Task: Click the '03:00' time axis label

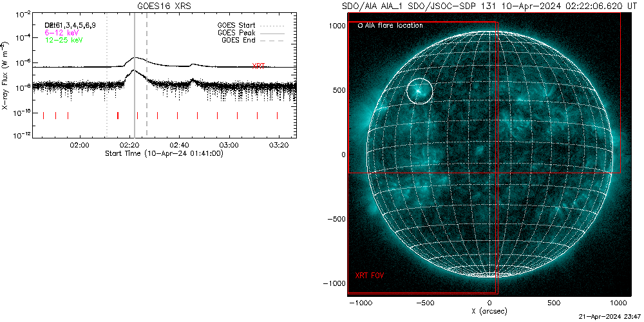Action: pos(229,146)
